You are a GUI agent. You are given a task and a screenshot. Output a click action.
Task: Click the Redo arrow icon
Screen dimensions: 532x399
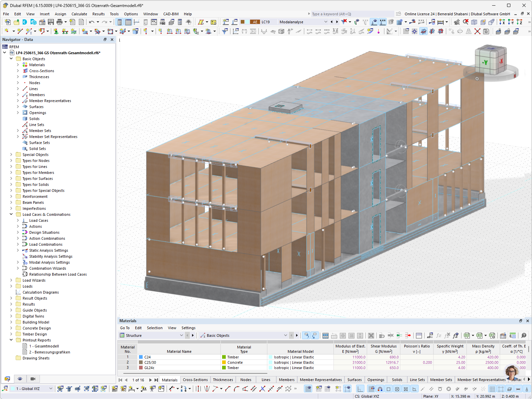tap(104, 22)
